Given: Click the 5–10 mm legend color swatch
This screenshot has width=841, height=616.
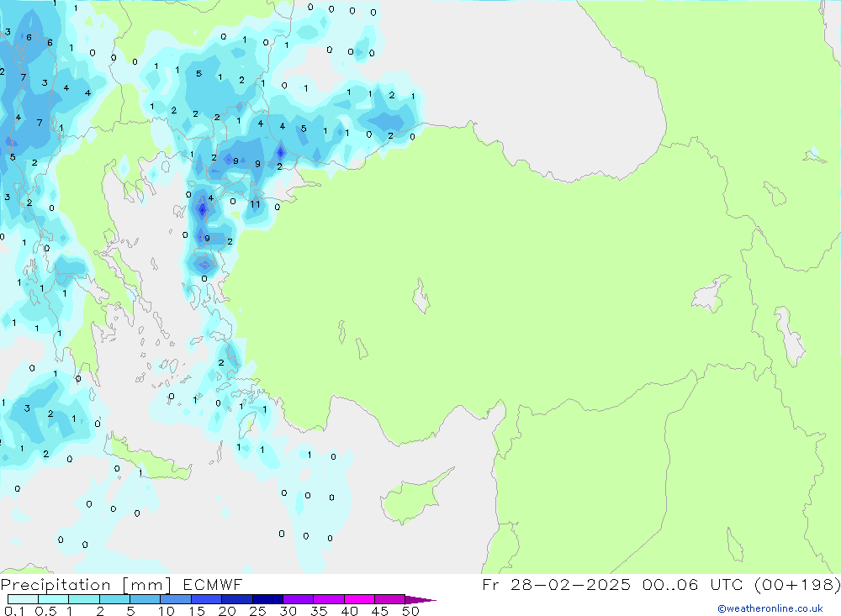Looking at the screenshot, I should [x=145, y=599].
